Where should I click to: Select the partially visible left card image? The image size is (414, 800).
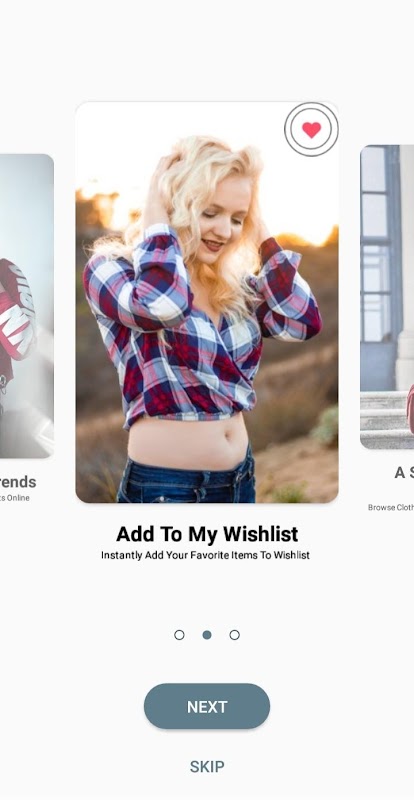click(x=27, y=305)
